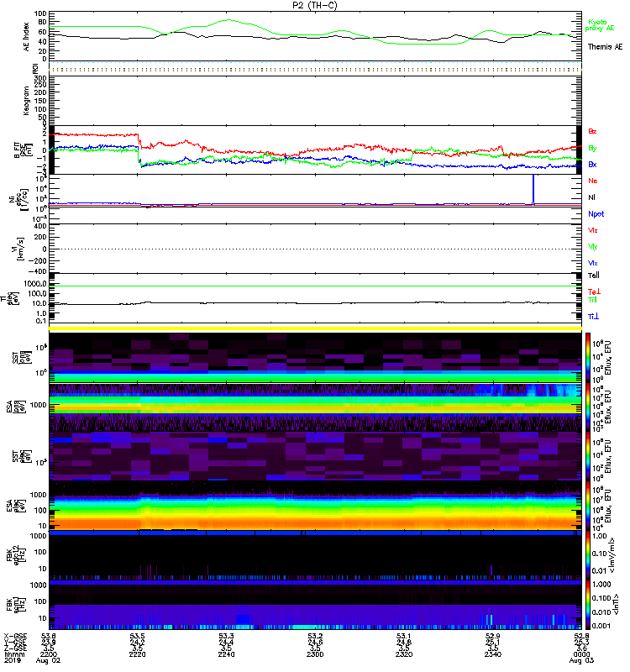This screenshot has width=630, height=672.
Task: Pick the red "Ne" density legend label
Action: [593, 181]
